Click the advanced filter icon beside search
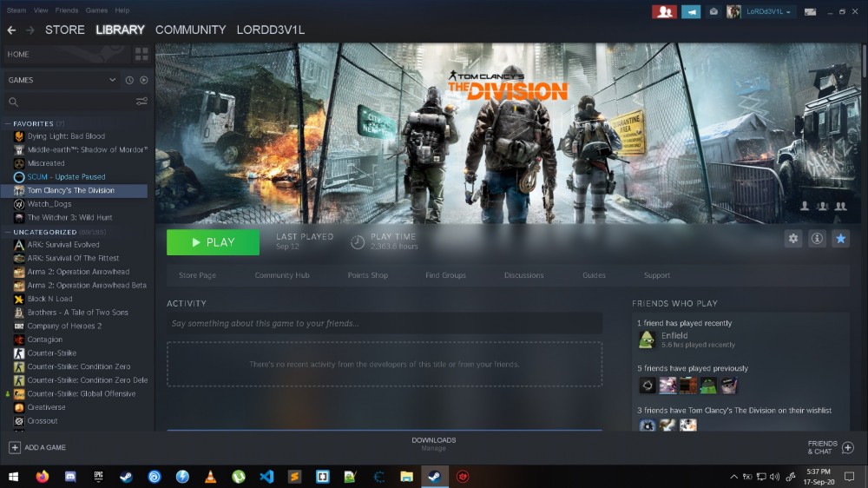868x488 pixels. click(x=141, y=102)
